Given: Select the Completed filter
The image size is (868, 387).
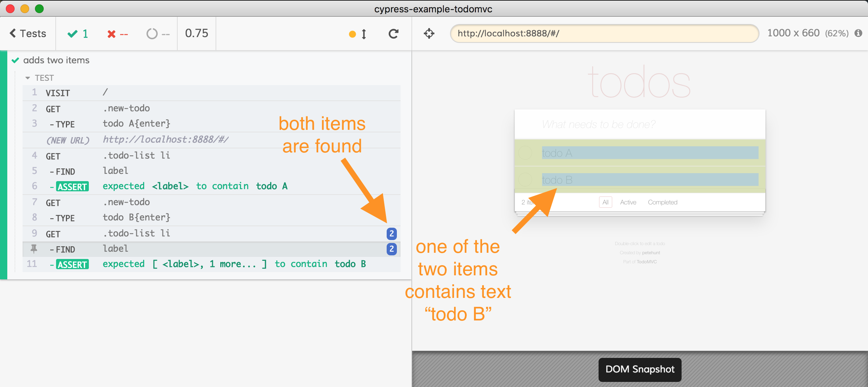Looking at the screenshot, I should 662,202.
